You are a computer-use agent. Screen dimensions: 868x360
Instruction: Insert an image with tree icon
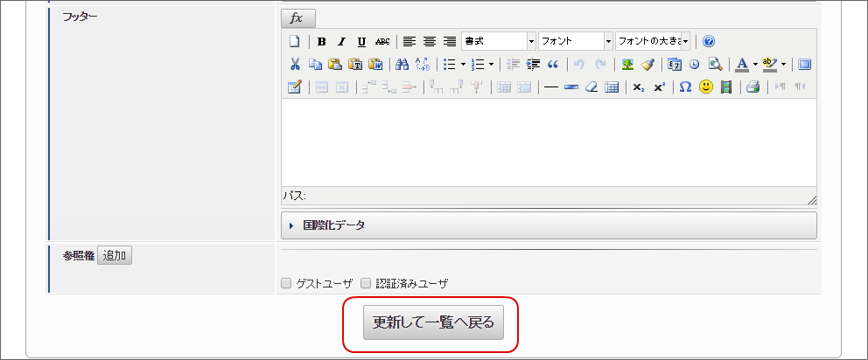pos(627,64)
